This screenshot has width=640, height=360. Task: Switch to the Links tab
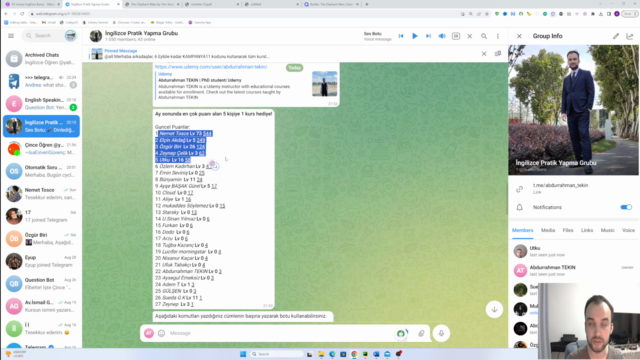click(587, 230)
